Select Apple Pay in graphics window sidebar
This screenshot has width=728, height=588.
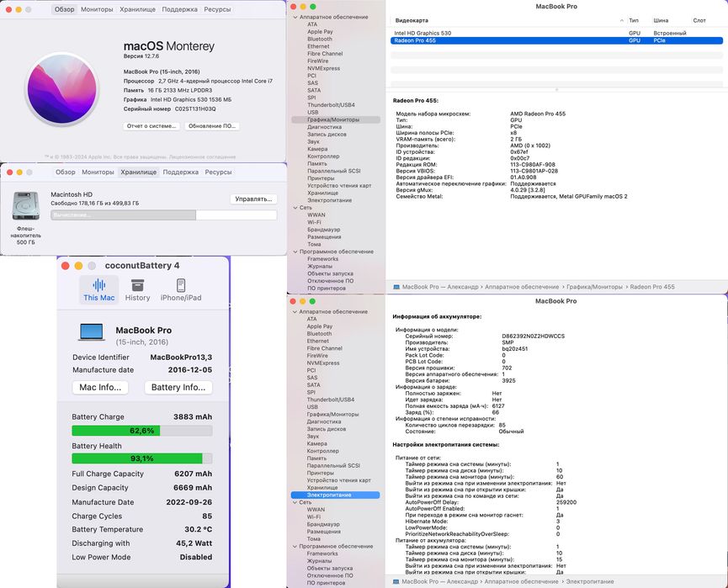[x=320, y=32]
